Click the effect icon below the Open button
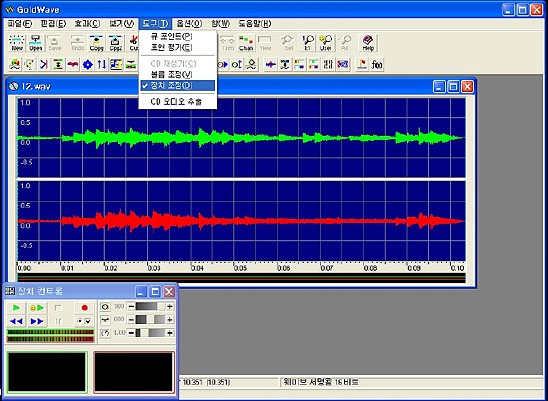 [x=29, y=65]
